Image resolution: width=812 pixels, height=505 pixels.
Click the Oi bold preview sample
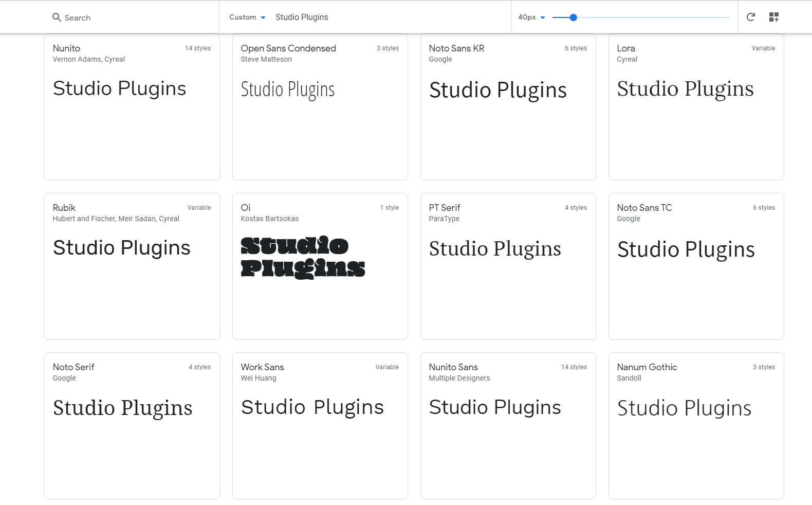303,257
